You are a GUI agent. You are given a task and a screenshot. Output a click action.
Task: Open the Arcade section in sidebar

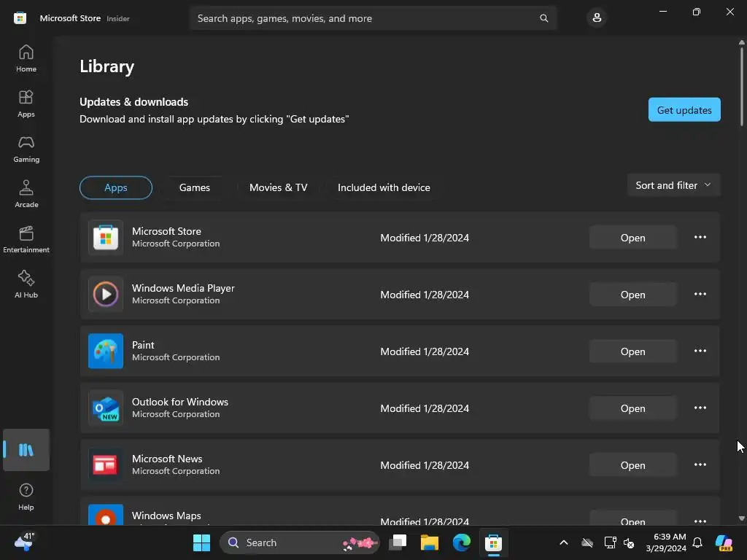coord(26,194)
